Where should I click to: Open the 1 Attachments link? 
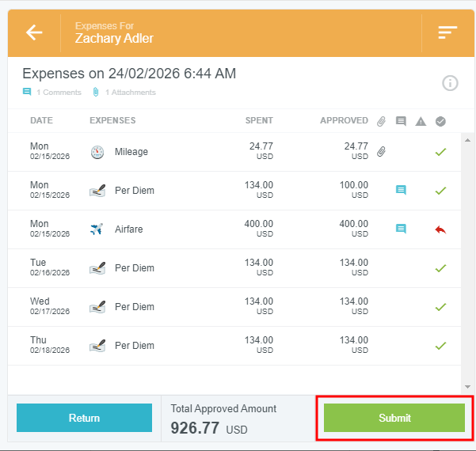coord(124,93)
